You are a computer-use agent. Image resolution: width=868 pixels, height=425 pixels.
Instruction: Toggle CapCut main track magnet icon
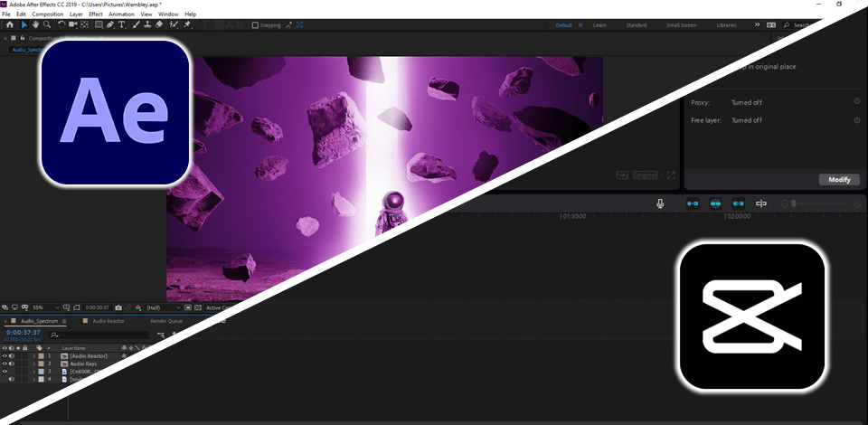tap(693, 203)
